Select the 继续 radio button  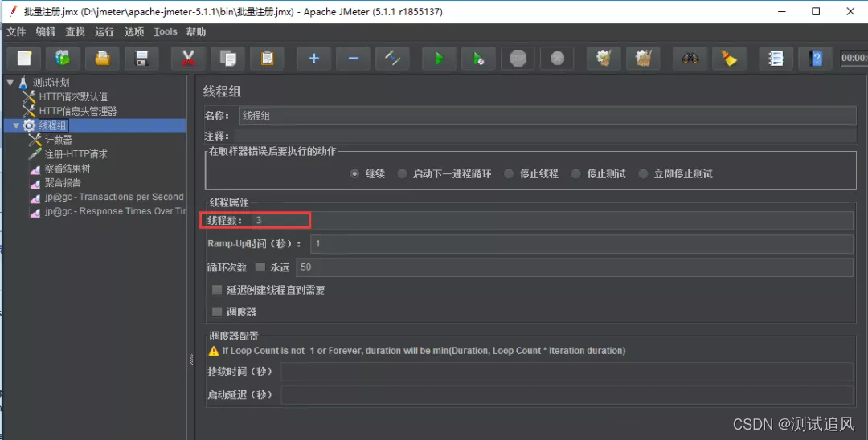pos(354,173)
